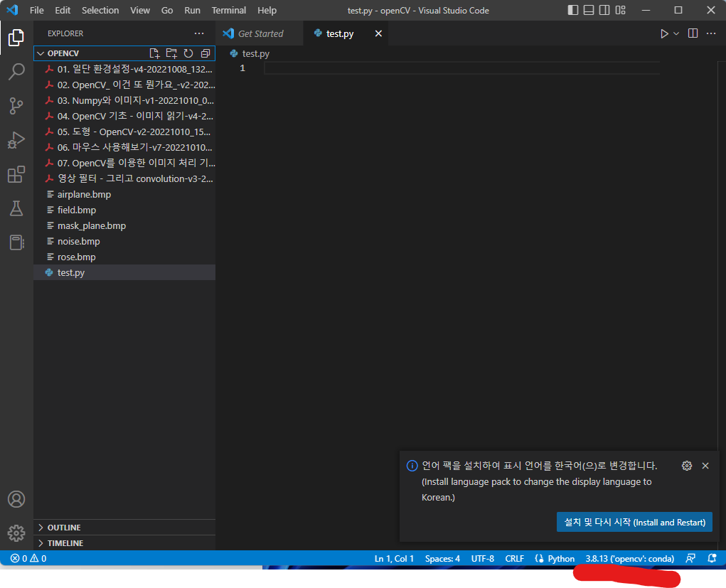Expand the TIMELINE section

pyautogui.click(x=124, y=543)
